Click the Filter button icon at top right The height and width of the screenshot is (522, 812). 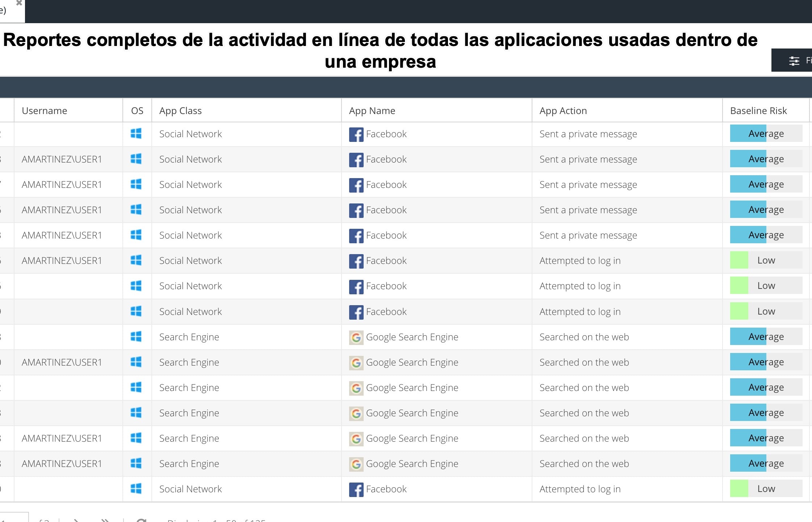794,60
